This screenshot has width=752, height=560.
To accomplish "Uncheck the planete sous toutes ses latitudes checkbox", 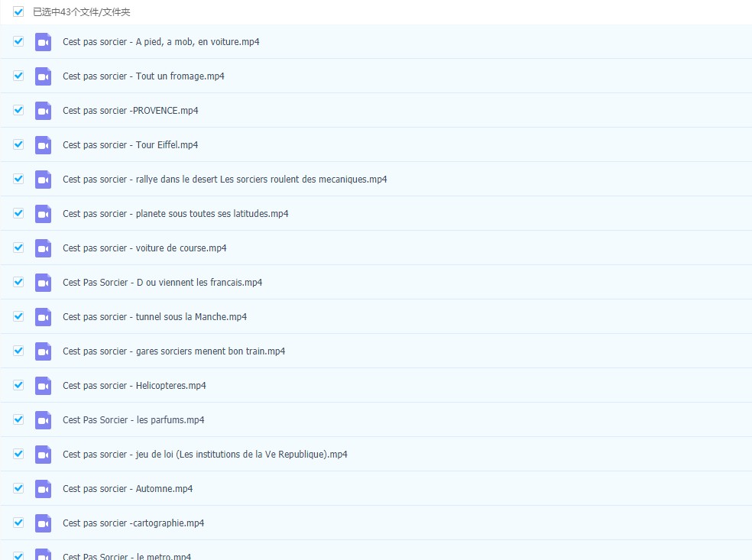I will (x=18, y=213).
